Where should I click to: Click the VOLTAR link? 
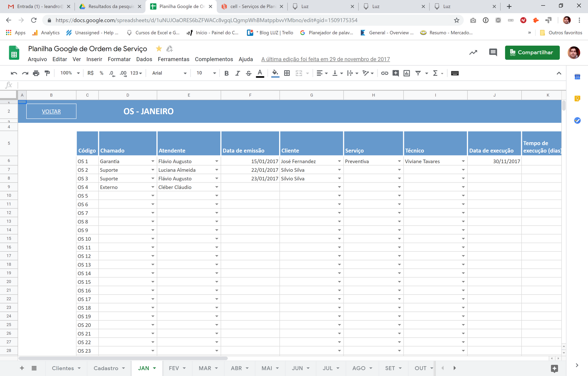click(x=51, y=112)
